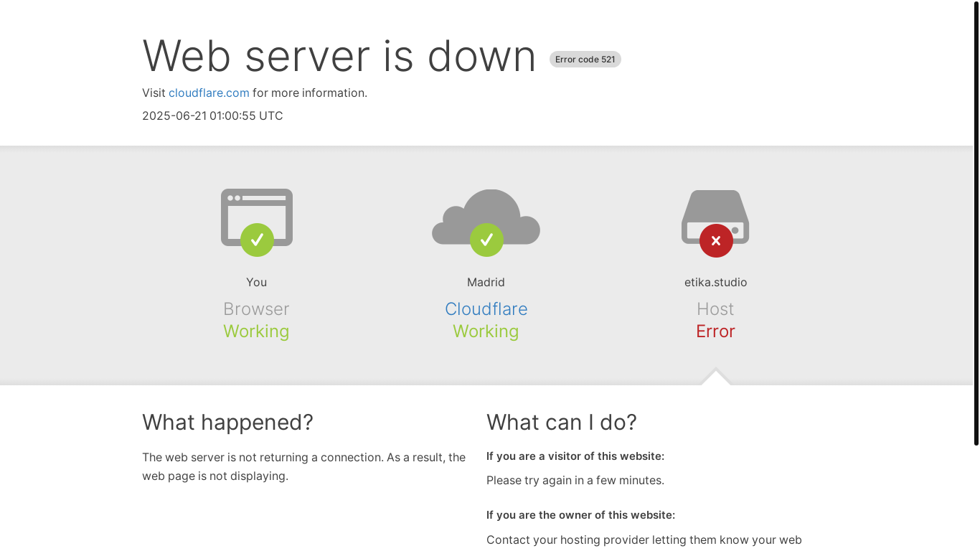Click the What happened? heading
This screenshot has width=980, height=551.
227,422
